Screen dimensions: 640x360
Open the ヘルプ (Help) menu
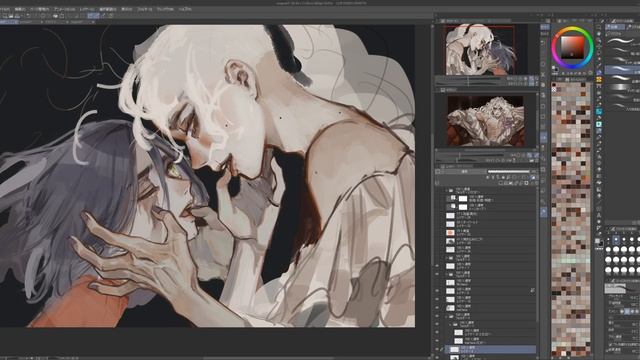[x=185, y=9]
